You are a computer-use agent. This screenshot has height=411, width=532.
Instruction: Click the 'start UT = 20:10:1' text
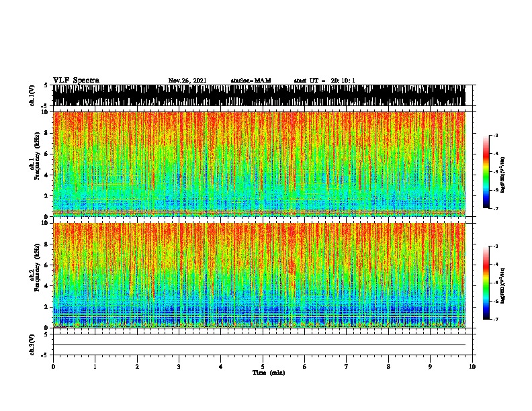pyautogui.click(x=324, y=81)
